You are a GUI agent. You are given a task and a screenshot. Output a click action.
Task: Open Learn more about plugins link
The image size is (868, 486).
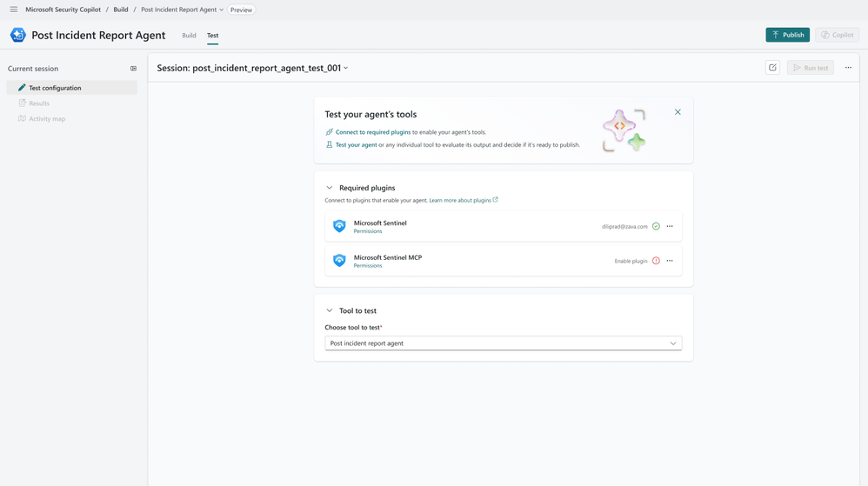tap(460, 200)
